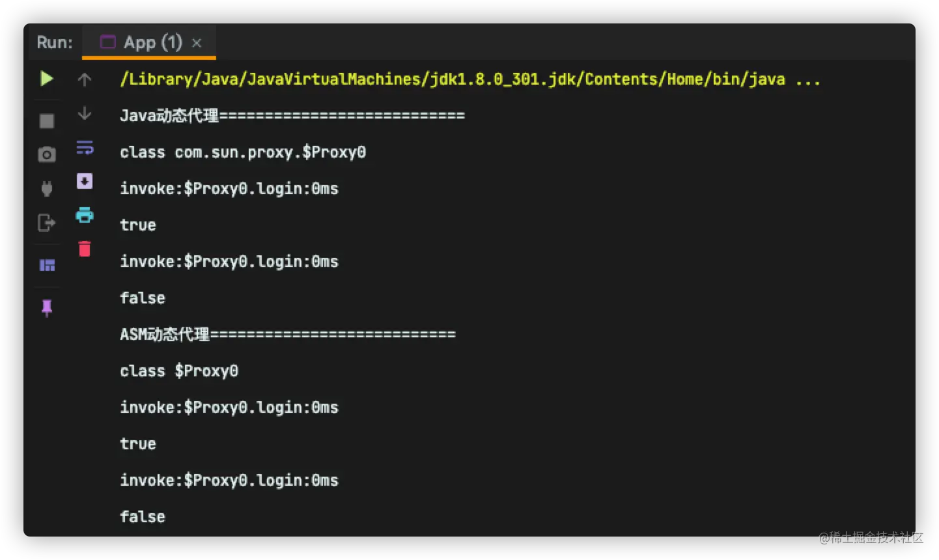This screenshot has width=939, height=560.
Task: Expand the folded java command ellipsis
Action: click(807, 79)
